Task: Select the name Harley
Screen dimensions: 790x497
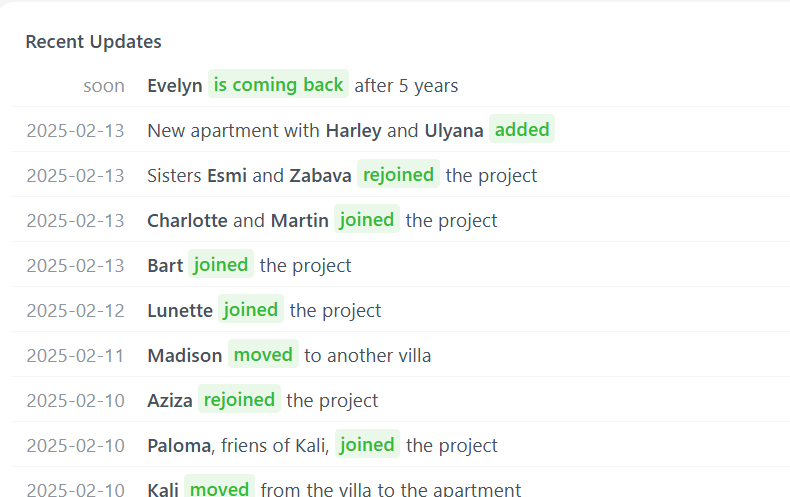Action: pos(353,131)
